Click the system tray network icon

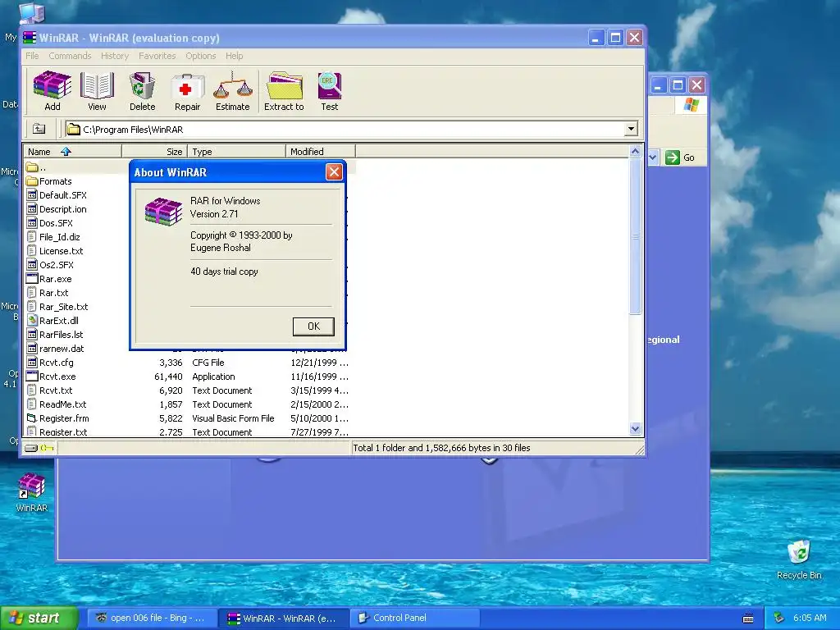(x=779, y=618)
